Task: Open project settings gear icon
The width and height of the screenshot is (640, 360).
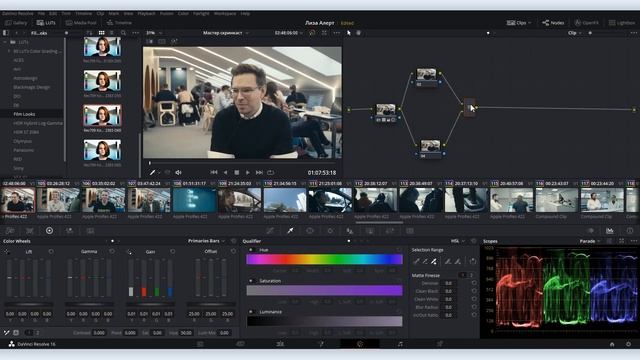Action: (x=629, y=344)
